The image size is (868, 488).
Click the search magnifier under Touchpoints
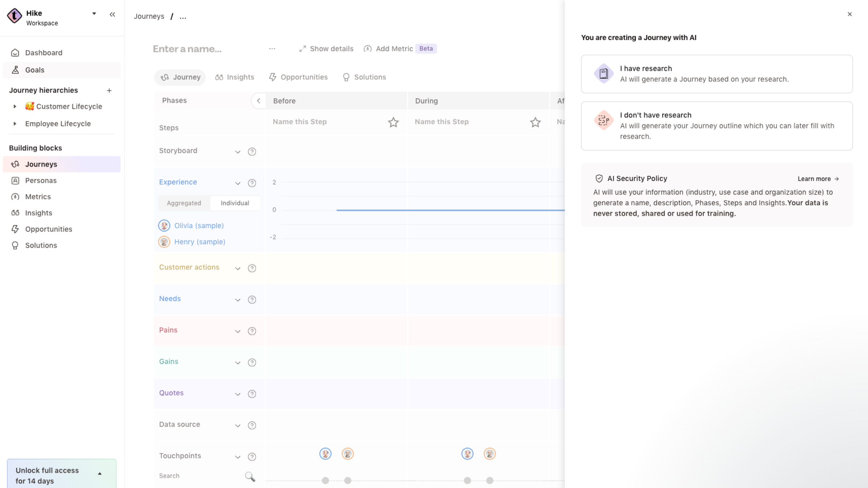[x=250, y=476]
